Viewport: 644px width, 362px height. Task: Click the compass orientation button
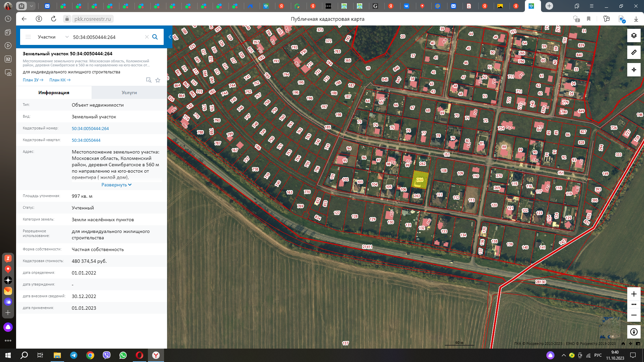(634, 332)
